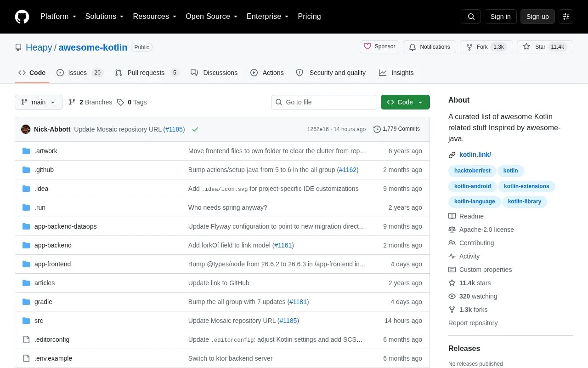Expand the Enterprise menu
588x368 pixels.
pyautogui.click(x=268, y=17)
